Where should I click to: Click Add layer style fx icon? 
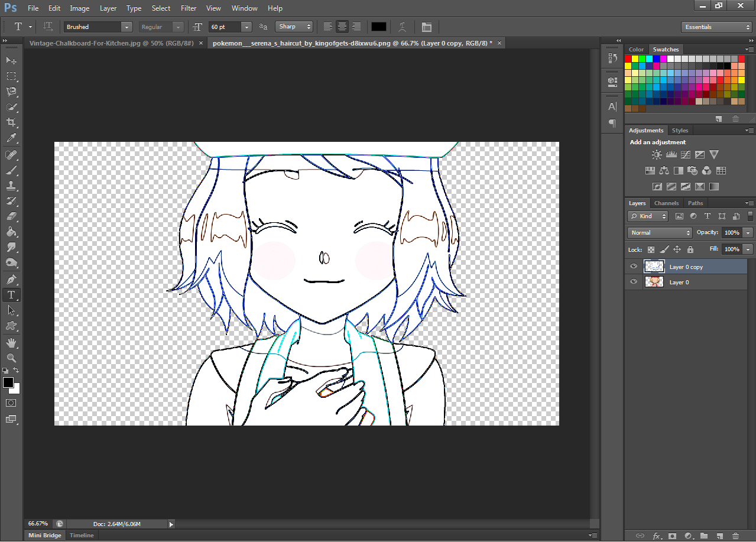pyautogui.click(x=656, y=535)
